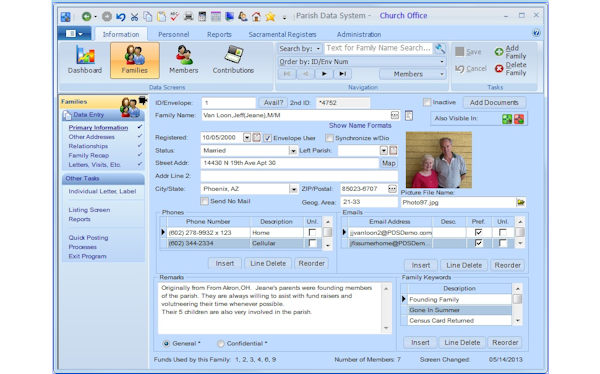This screenshot has height=374, width=600.
Task: Open the Registered date dropdown arrow
Action: [247, 138]
